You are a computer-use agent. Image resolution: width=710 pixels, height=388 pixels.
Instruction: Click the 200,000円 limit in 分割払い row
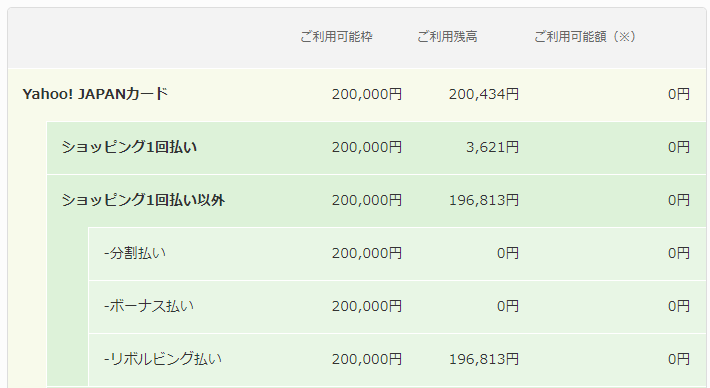[367, 253]
